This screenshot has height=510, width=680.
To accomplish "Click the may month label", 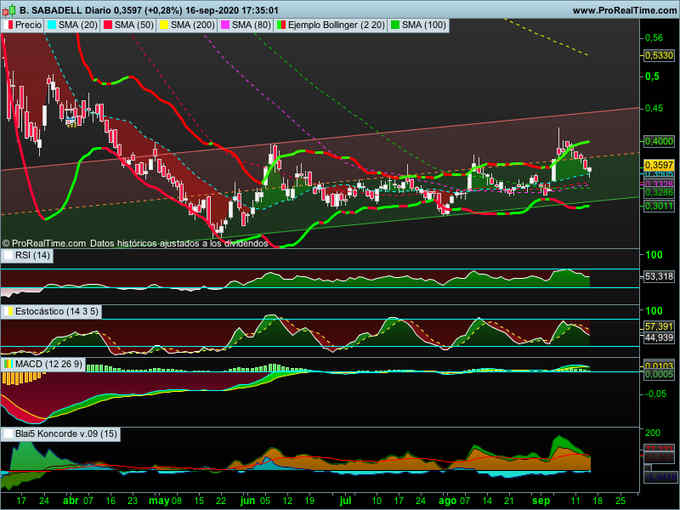I will (x=158, y=501).
